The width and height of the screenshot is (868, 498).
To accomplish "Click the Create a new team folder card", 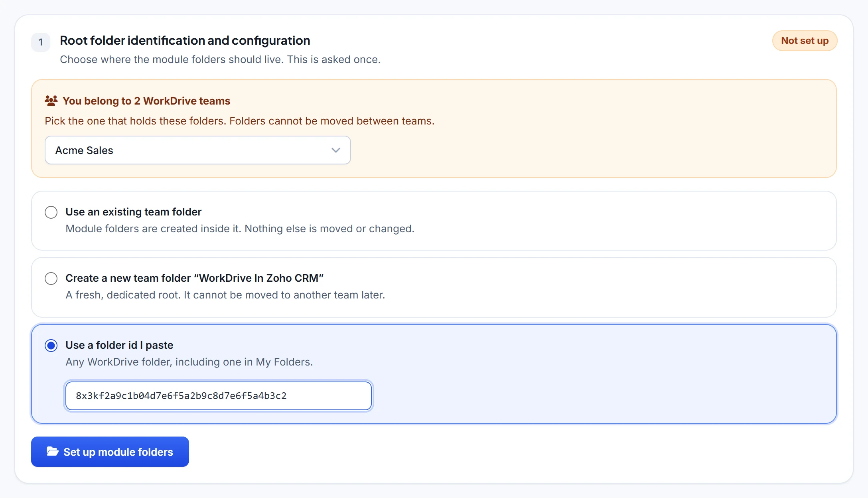I will (x=434, y=287).
